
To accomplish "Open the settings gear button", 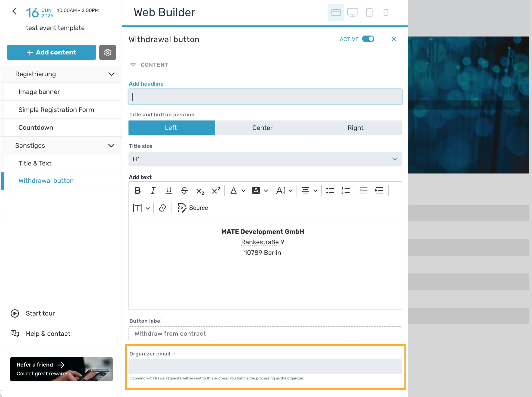I will [x=107, y=52].
